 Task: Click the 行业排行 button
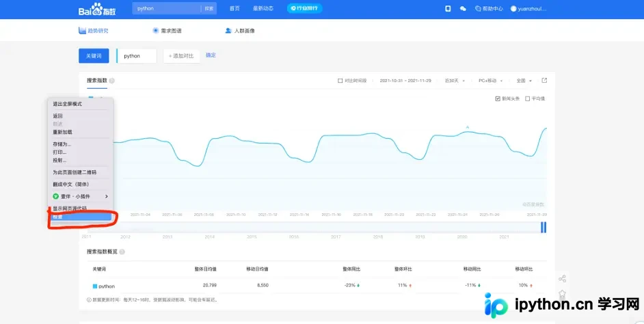304,8
